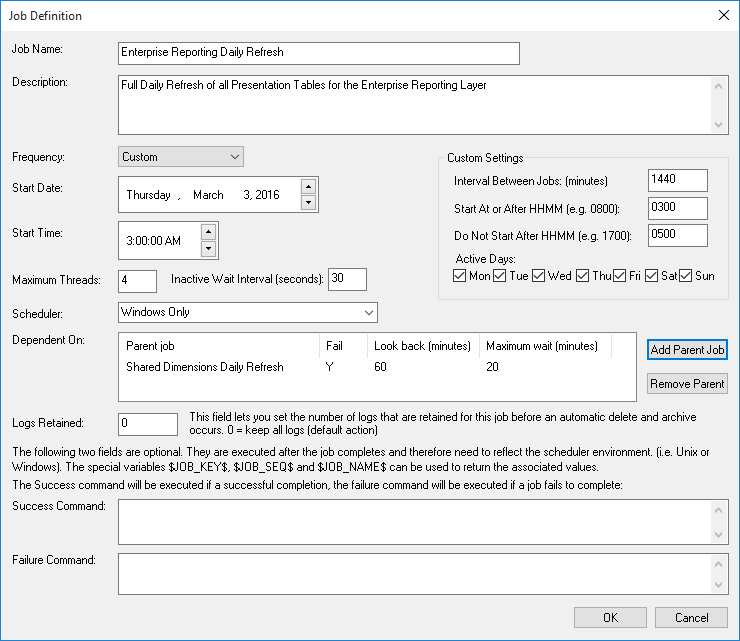Decrement the Start Date spinner down arrow
This screenshot has width=740, height=641.
click(308, 202)
